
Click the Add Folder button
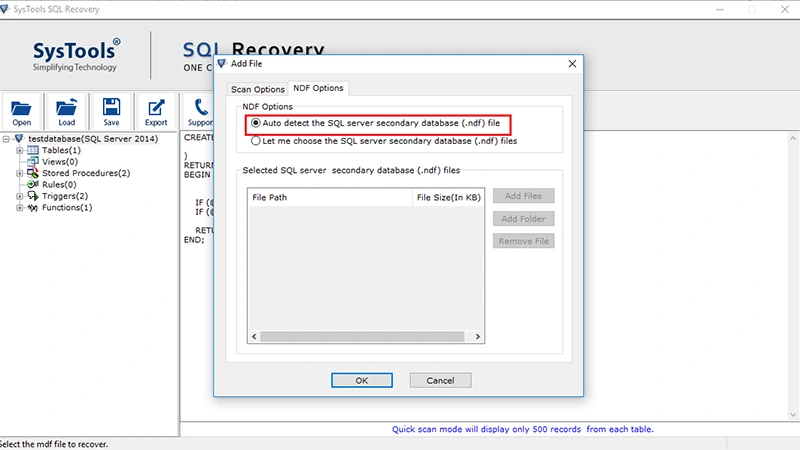[x=523, y=218]
